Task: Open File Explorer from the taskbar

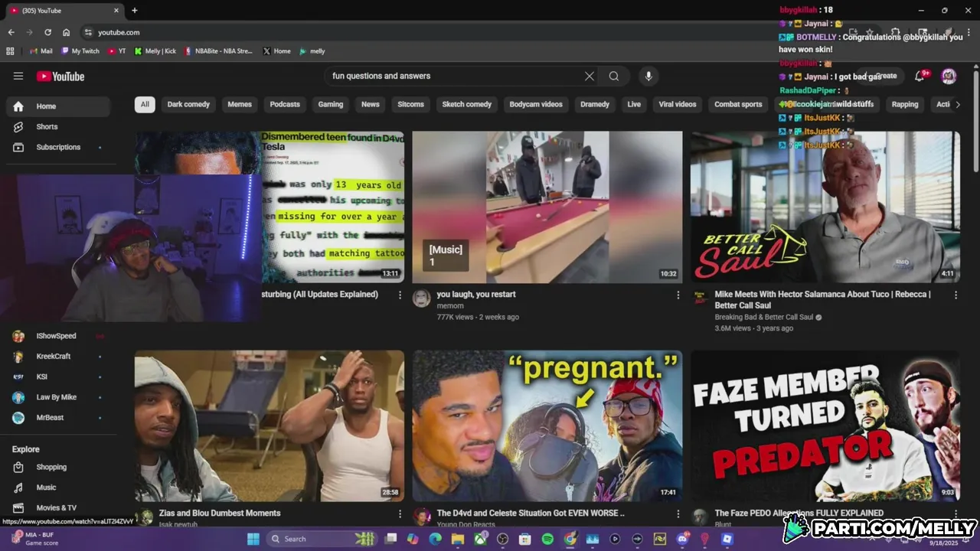Action: pyautogui.click(x=457, y=539)
